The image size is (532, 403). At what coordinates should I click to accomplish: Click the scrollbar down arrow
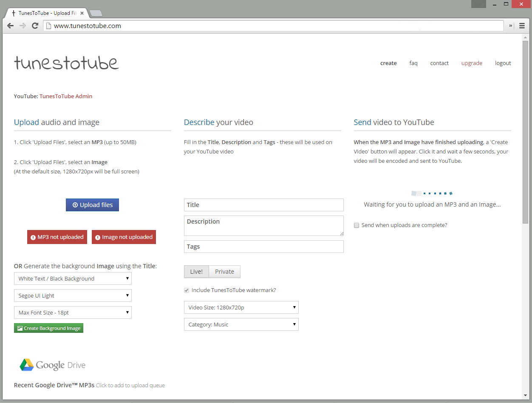point(526,395)
